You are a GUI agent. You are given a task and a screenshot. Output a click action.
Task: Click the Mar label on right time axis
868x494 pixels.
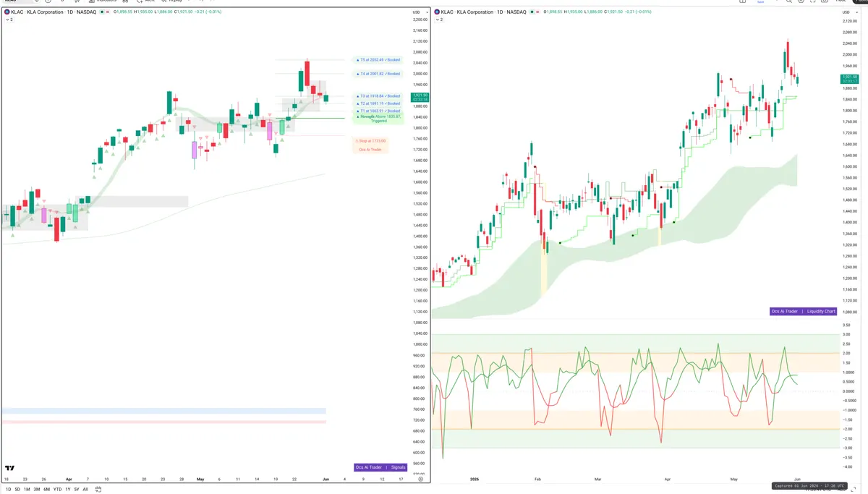coord(598,479)
